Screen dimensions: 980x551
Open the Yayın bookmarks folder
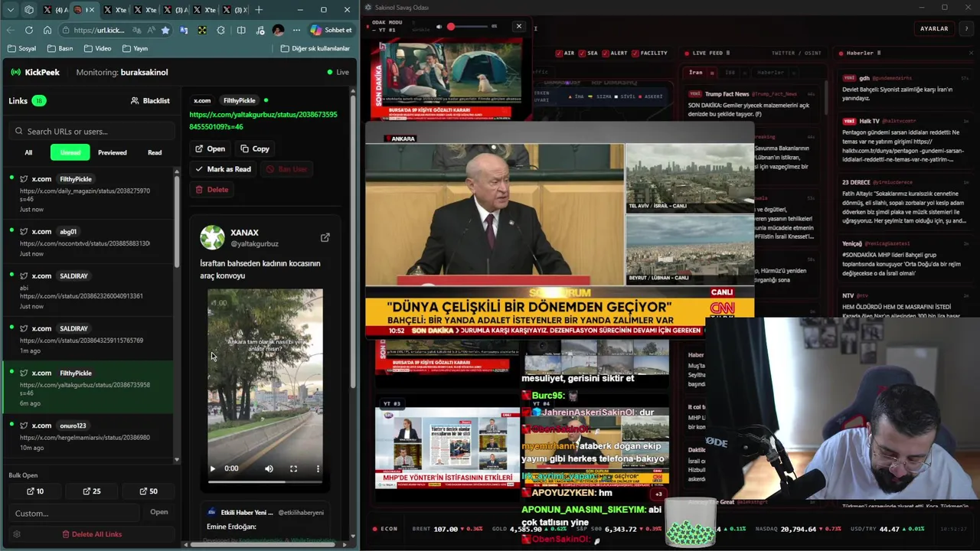[x=135, y=48]
